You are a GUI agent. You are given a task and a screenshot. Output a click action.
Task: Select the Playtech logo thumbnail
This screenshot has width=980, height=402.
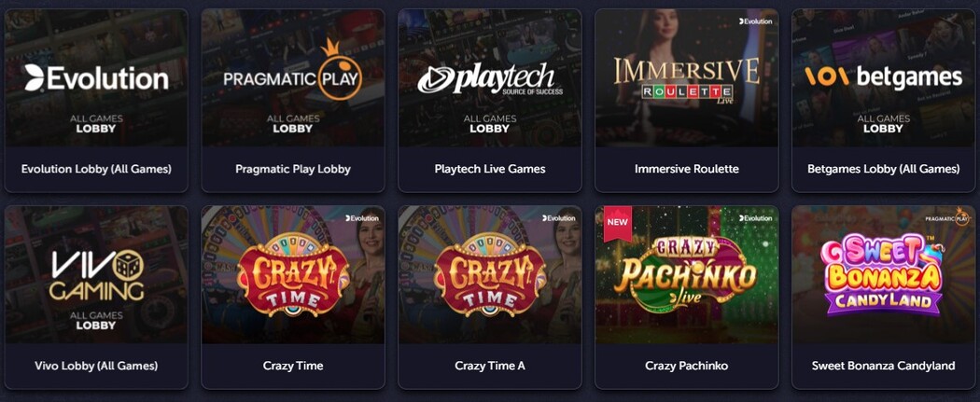[490, 78]
